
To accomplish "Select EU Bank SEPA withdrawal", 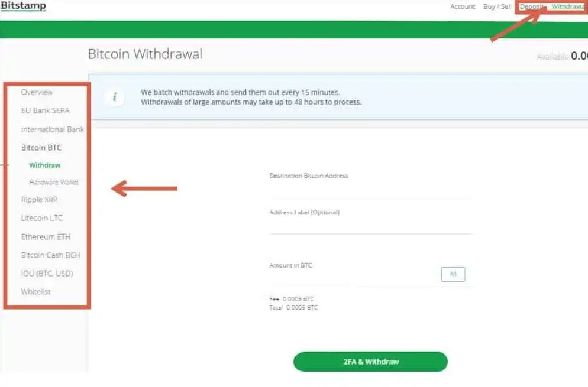I will (x=46, y=110).
